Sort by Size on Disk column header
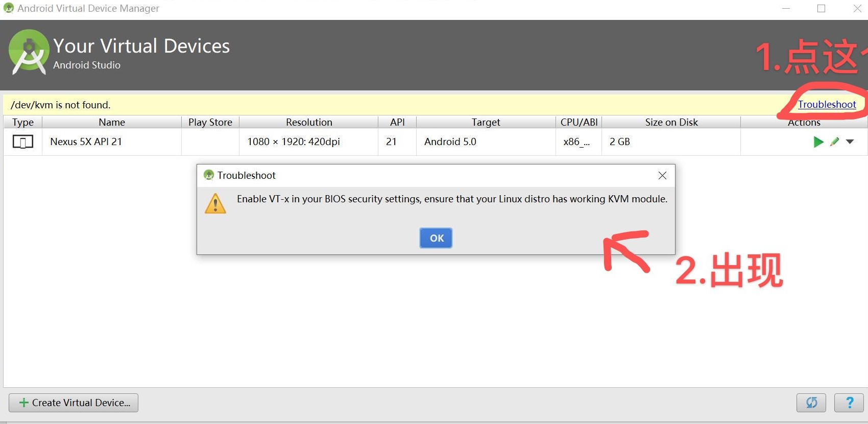 click(x=671, y=122)
